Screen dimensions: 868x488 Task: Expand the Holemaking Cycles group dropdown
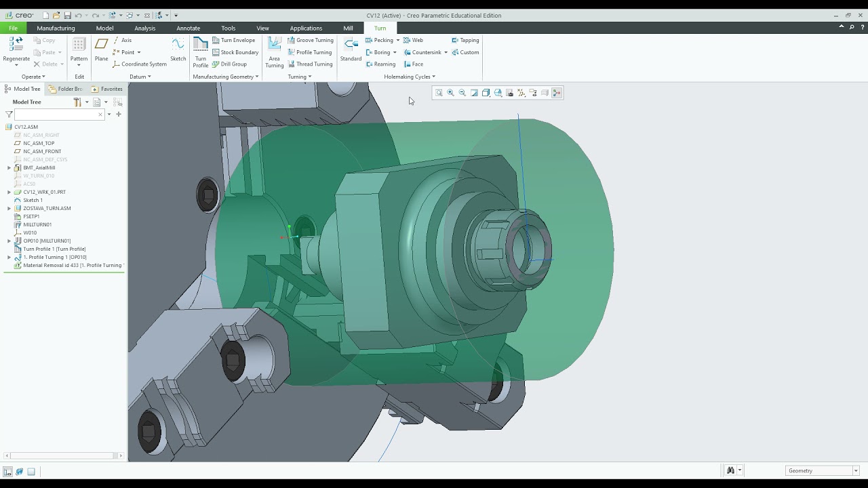(x=410, y=77)
